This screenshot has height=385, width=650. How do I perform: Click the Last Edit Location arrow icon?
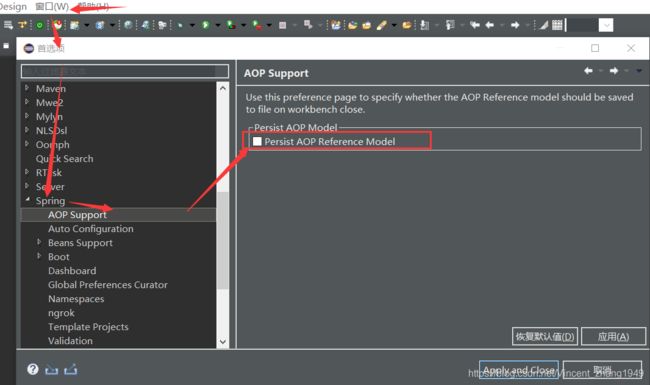point(475,25)
